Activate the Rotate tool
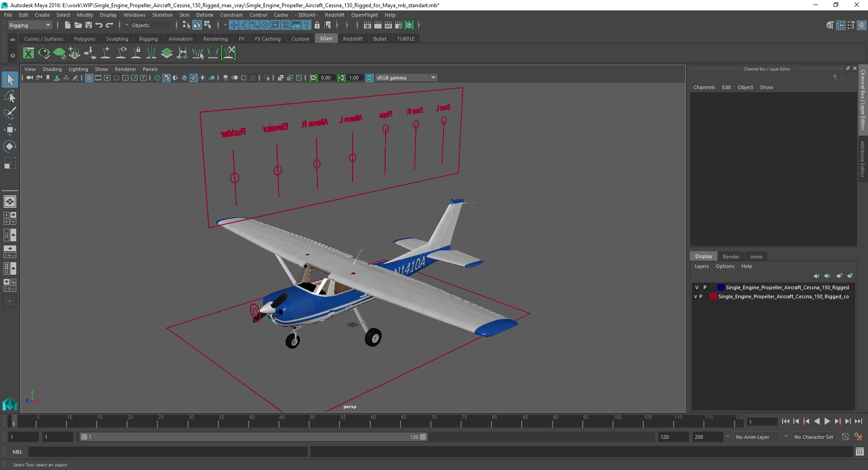868x470 pixels. [x=10, y=146]
